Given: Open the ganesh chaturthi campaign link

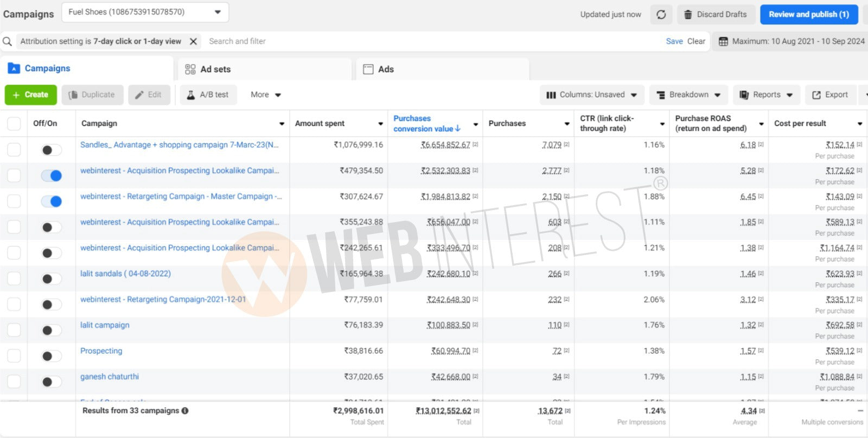Looking at the screenshot, I should (110, 377).
